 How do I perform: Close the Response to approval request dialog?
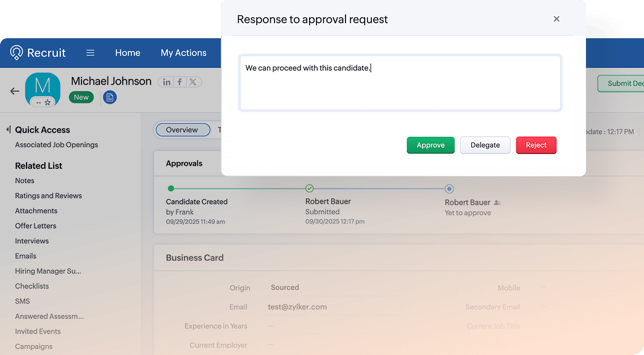pyautogui.click(x=556, y=19)
